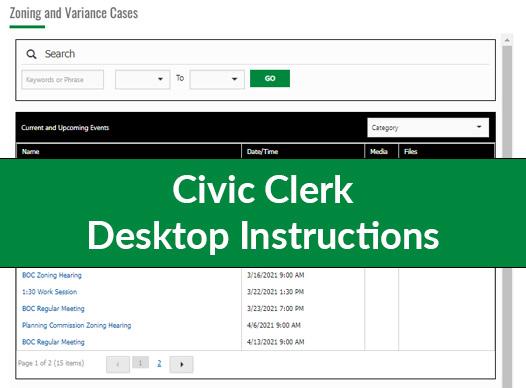Click the Civic Clerk Desktop Instructions banner
The height and width of the screenshot is (388, 526).
[x=263, y=213]
